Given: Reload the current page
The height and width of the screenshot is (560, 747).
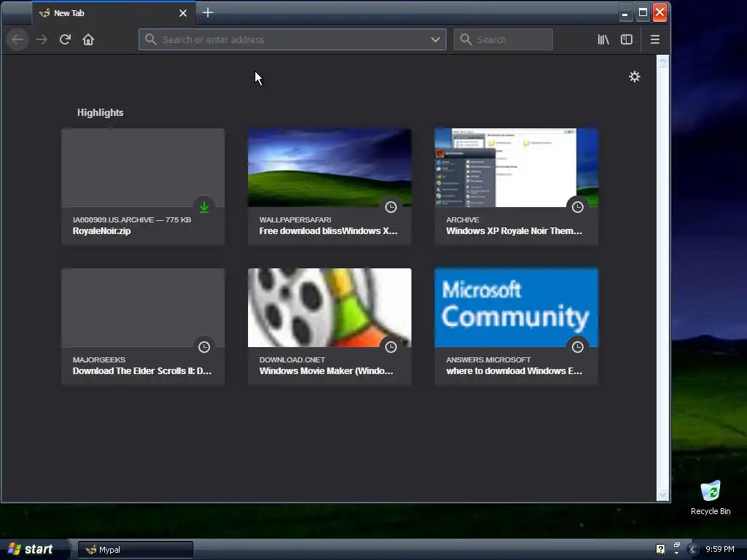Looking at the screenshot, I should [x=65, y=39].
